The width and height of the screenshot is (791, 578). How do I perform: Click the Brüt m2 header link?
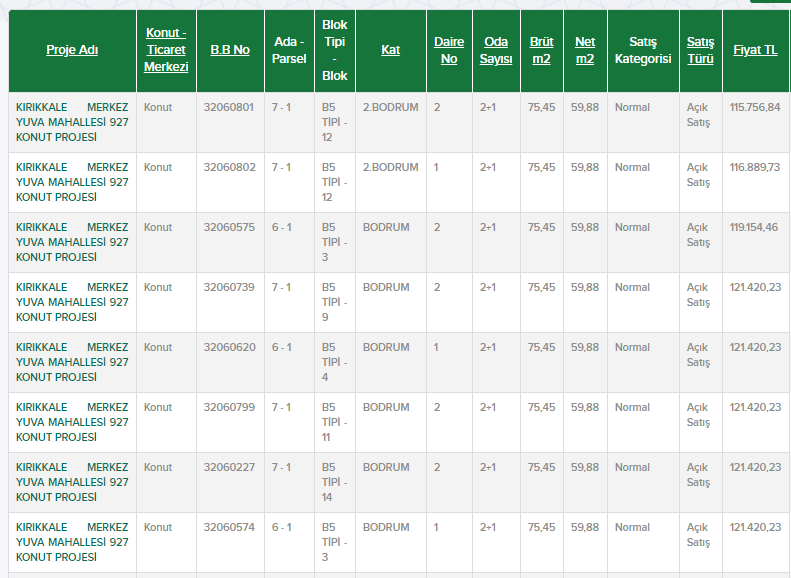coord(541,50)
